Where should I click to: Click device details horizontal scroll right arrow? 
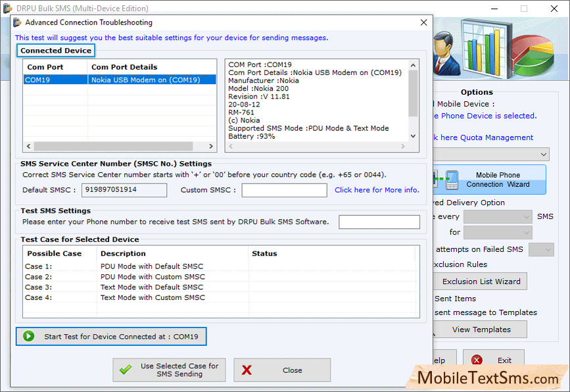pos(403,146)
